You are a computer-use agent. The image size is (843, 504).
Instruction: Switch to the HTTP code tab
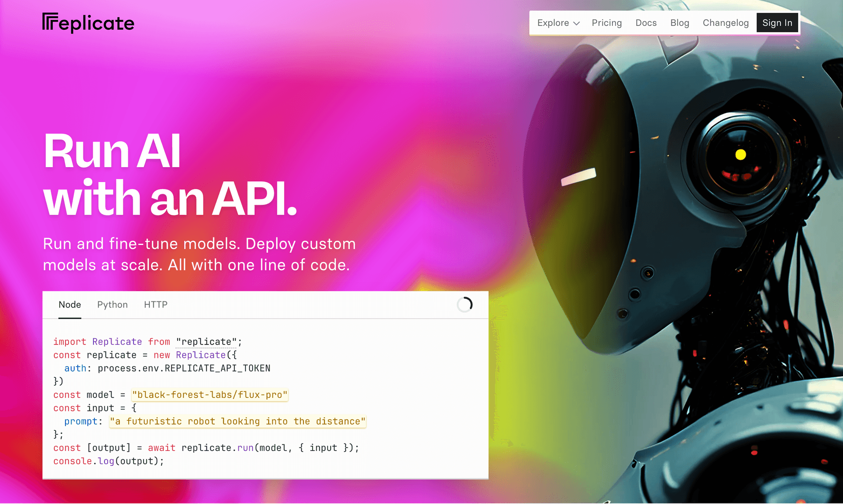click(x=155, y=304)
